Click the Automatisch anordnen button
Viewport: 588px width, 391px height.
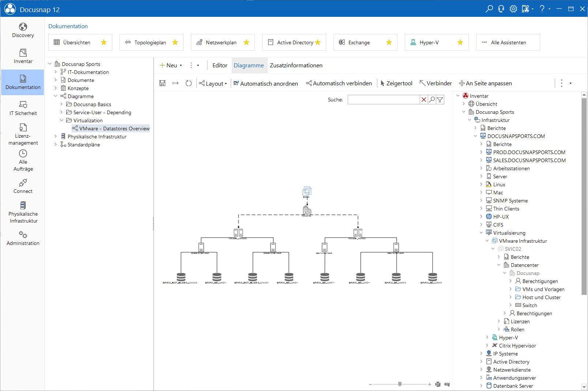click(266, 83)
